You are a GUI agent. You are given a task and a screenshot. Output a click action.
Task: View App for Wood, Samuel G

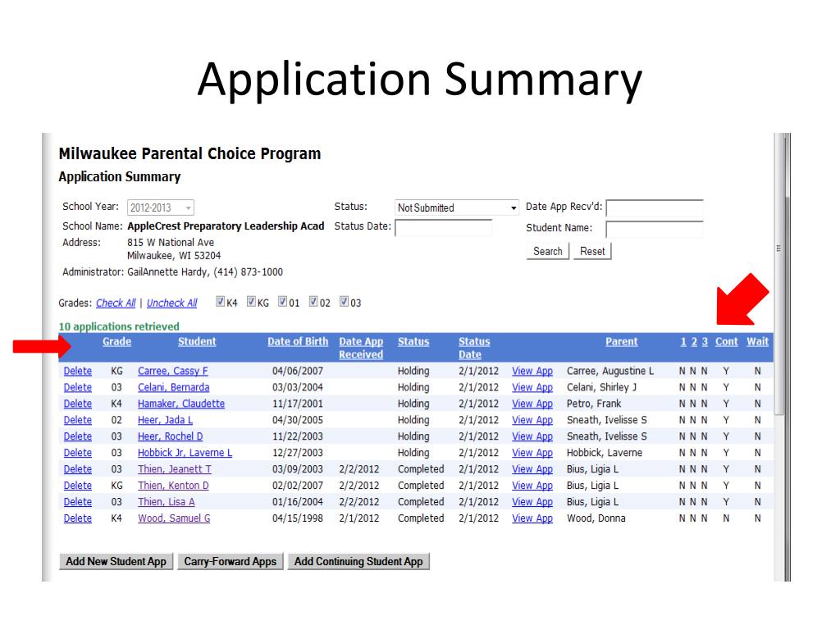pos(532,518)
